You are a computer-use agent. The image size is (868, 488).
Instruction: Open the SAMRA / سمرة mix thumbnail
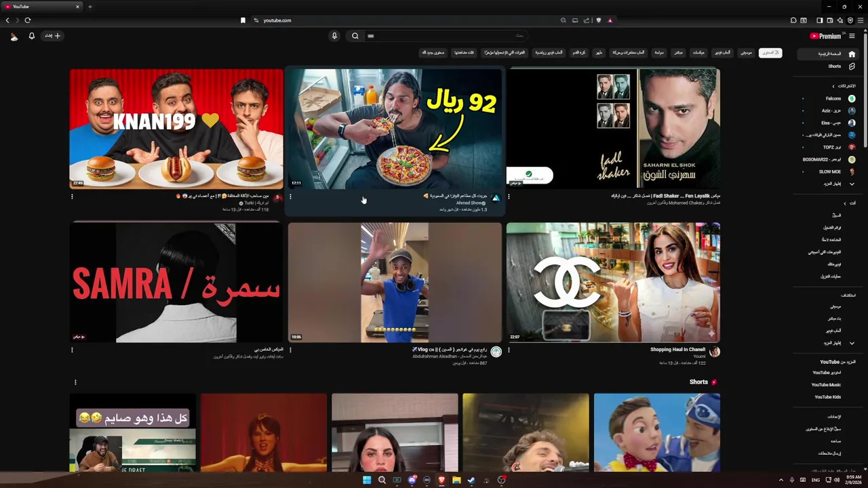coord(176,282)
